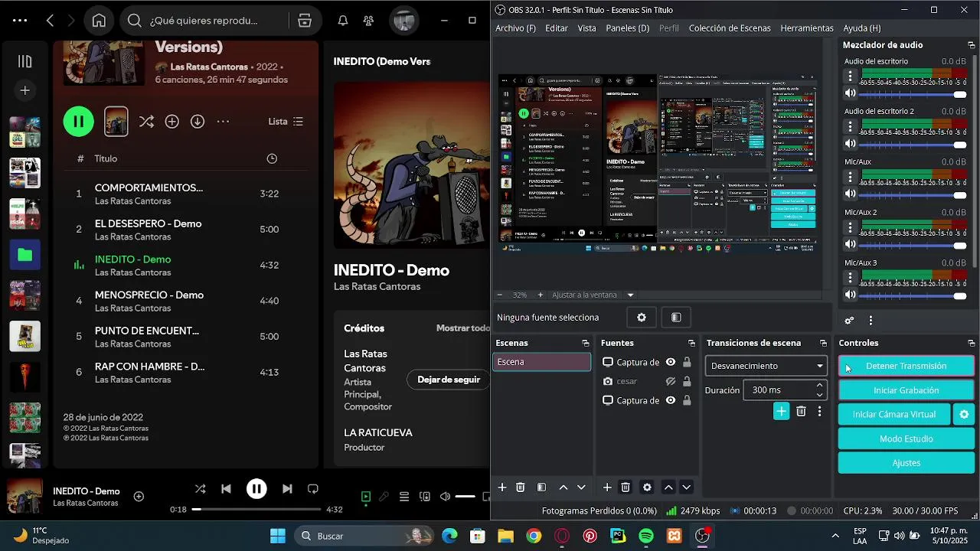Open Audio del escritorio three-dot options
980x551 pixels.
[850, 76]
